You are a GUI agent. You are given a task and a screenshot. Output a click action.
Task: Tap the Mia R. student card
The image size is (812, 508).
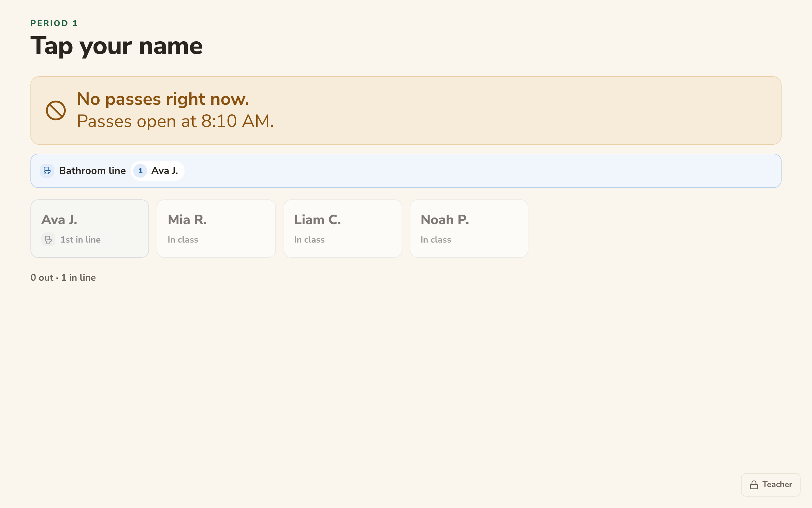click(216, 229)
